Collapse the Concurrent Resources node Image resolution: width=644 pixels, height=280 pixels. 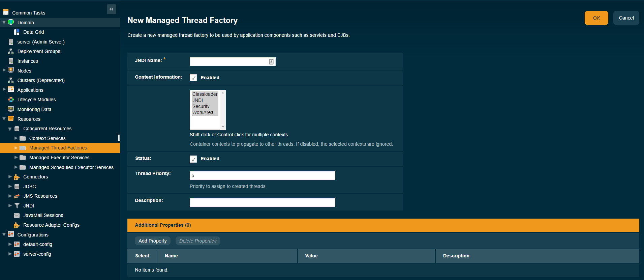(x=10, y=129)
